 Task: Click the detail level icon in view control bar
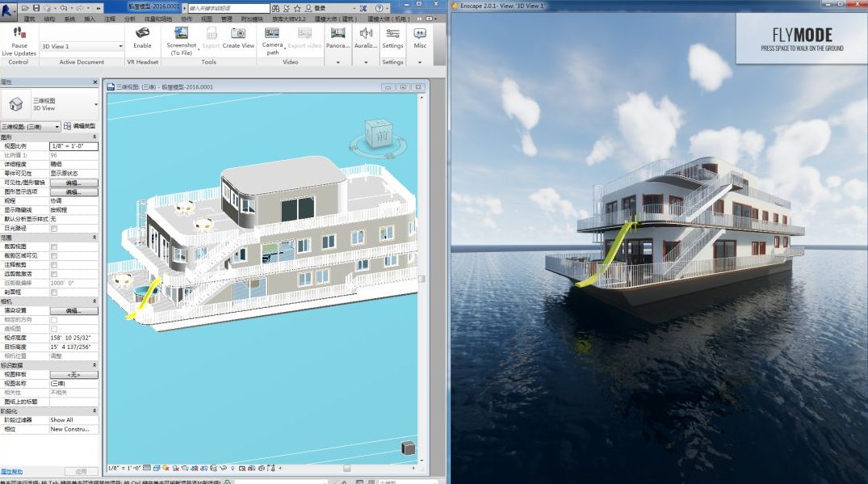pos(147,468)
